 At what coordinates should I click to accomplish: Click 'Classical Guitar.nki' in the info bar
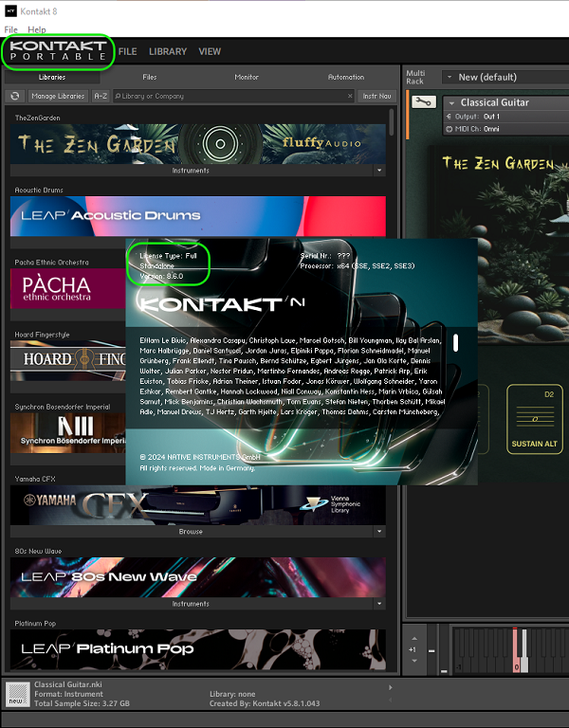pos(68,684)
